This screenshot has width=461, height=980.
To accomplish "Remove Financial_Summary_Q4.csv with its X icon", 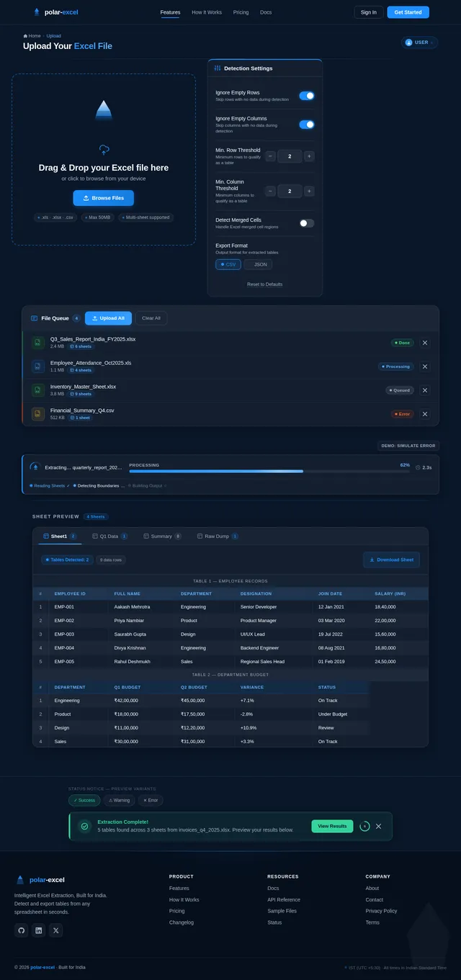I will click(x=425, y=414).
